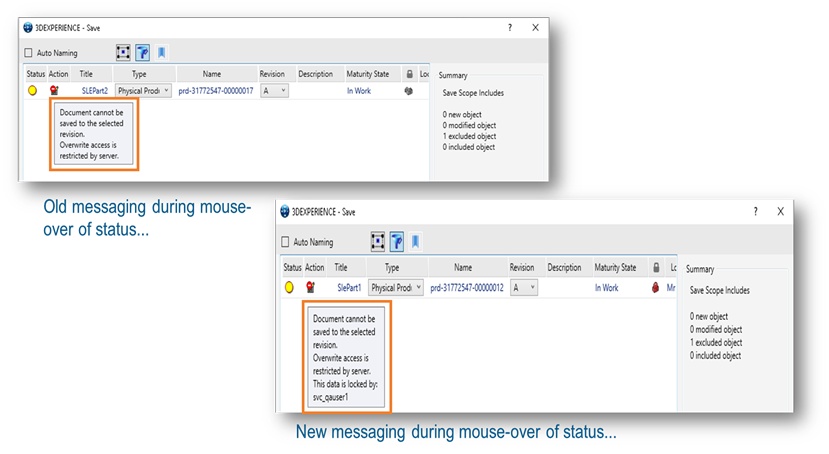
Task: Click Description column header in bottom dialog
Action: point(564,267)
